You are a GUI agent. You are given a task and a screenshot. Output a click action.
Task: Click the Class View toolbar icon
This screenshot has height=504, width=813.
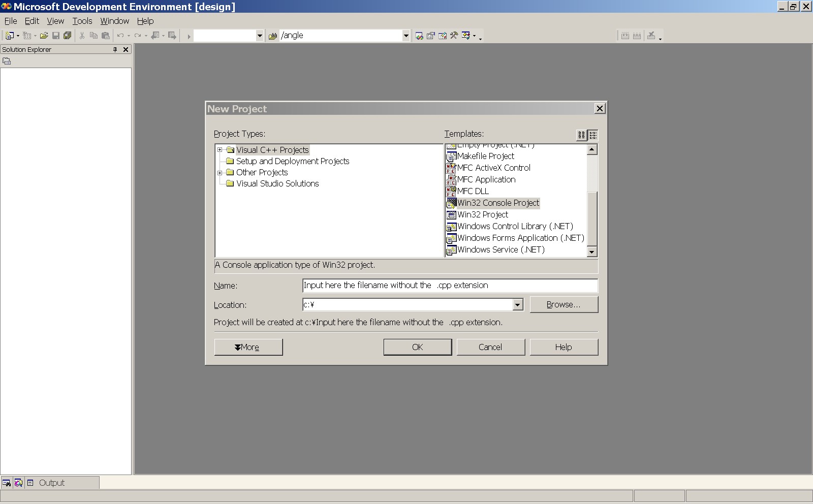tap(465, 36)
